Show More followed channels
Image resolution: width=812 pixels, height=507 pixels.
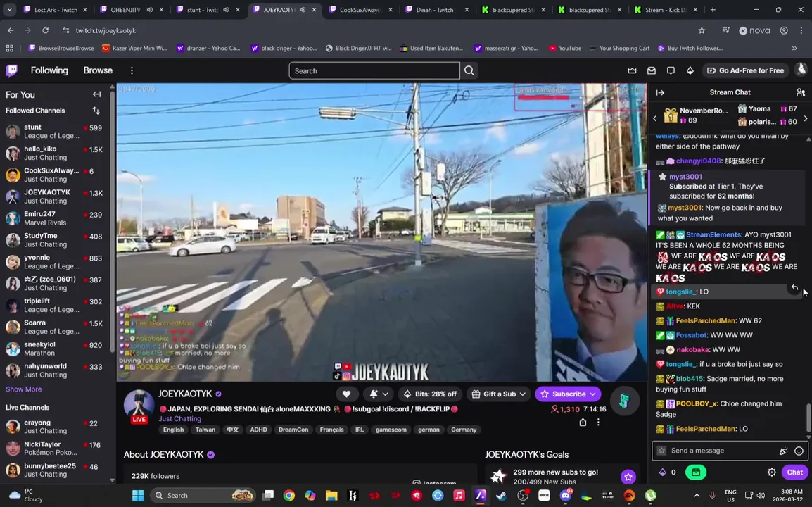tap(24, 389)
